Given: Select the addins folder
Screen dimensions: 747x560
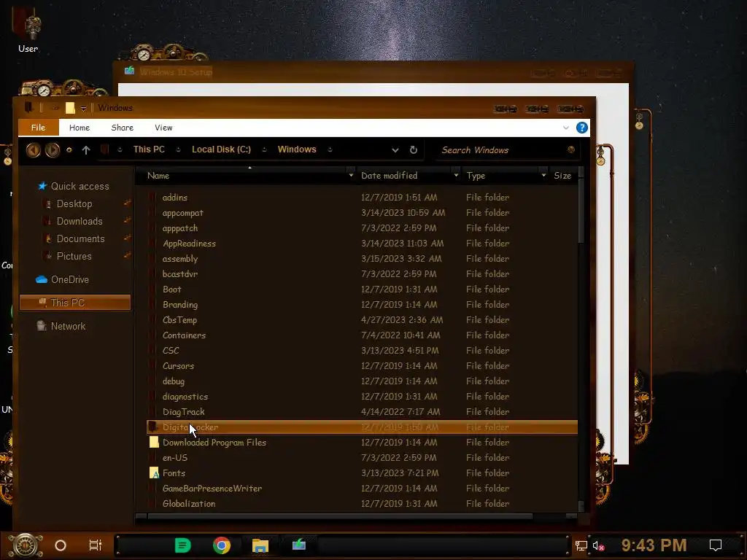Looking at the screenshot, I should [x=362, y=197].
